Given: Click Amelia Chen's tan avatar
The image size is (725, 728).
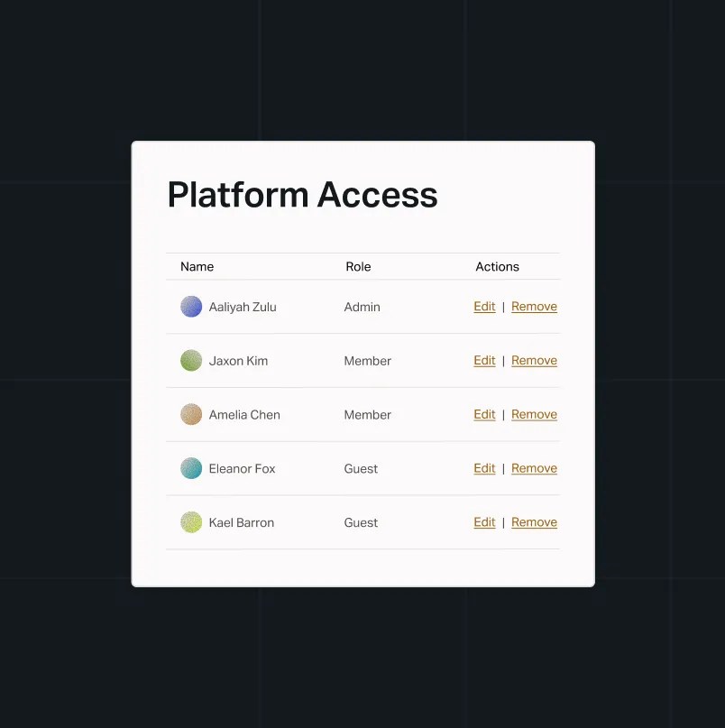Looking at the screenshot, I should click(191, 414).
